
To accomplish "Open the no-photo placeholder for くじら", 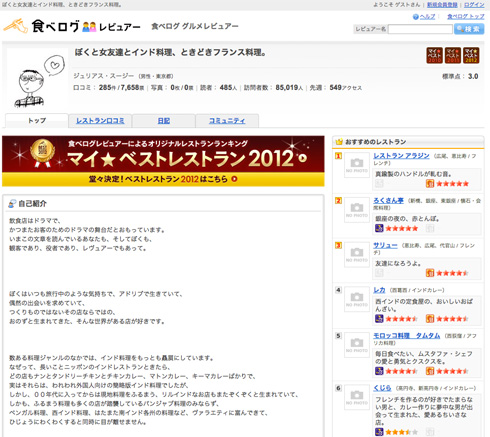I will (357, 397).
